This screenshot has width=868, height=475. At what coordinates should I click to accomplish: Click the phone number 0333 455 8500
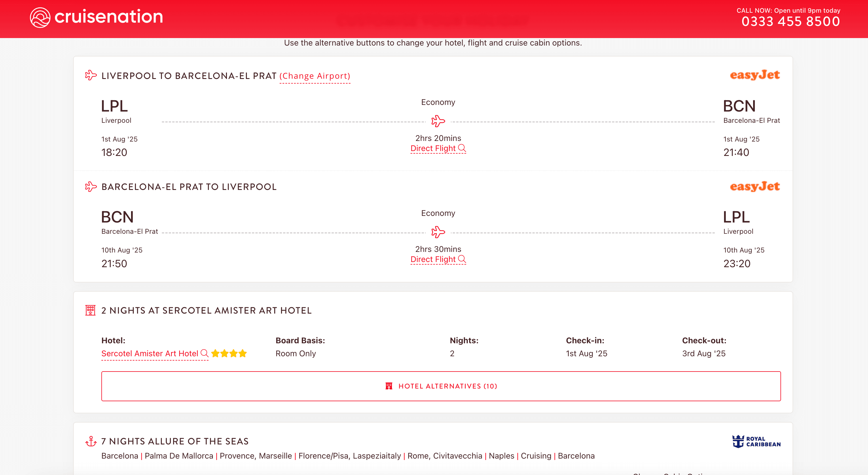[x=791, y=22]
